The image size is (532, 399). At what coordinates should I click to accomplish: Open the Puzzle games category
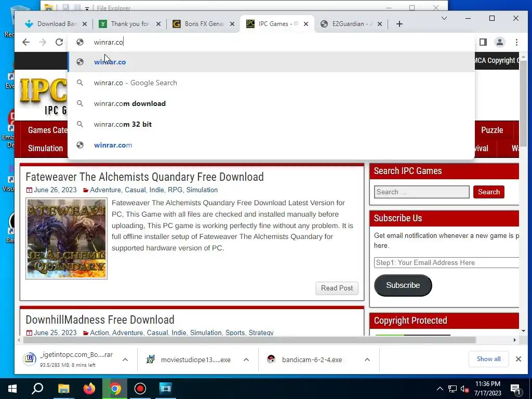(x=492, y=130)
